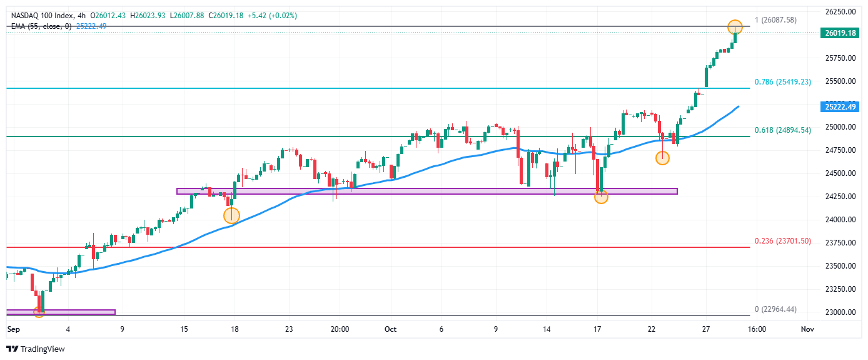Select the orange circle at Oct 17 low

(601, 197)
